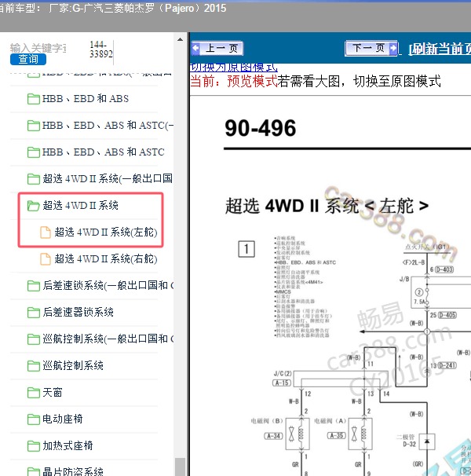The width and height of the screenshot is (471, 476).
Task: Click the 切换为原图模式 link
Action: (233, 68)
